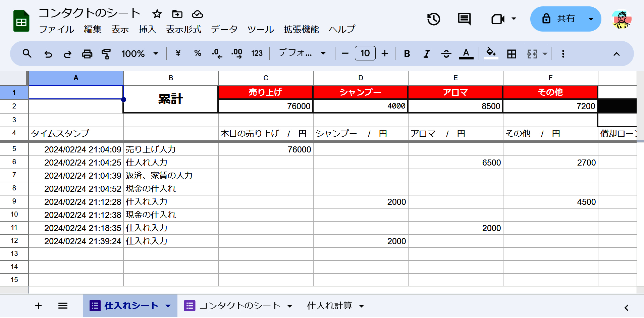The height and width of the screenshot is (318, 644).
Task: Open the font family dropdown
Action: coord(302,53)
